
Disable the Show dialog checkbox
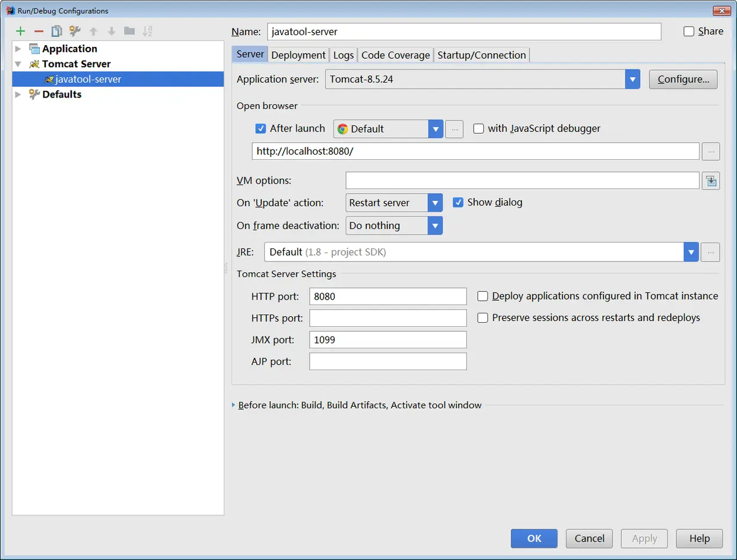point(458,202)
